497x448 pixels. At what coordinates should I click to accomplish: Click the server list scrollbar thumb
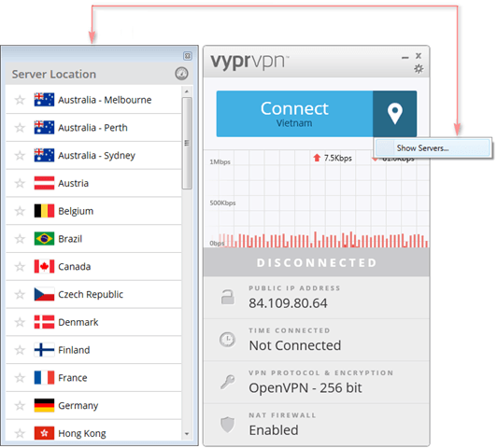(187, 143)
